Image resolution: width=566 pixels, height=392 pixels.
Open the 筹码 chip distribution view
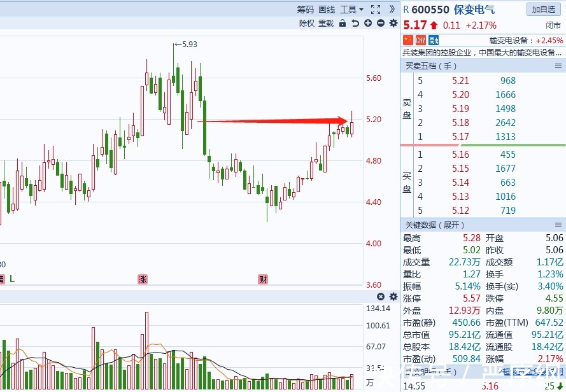tap(306, 10)
